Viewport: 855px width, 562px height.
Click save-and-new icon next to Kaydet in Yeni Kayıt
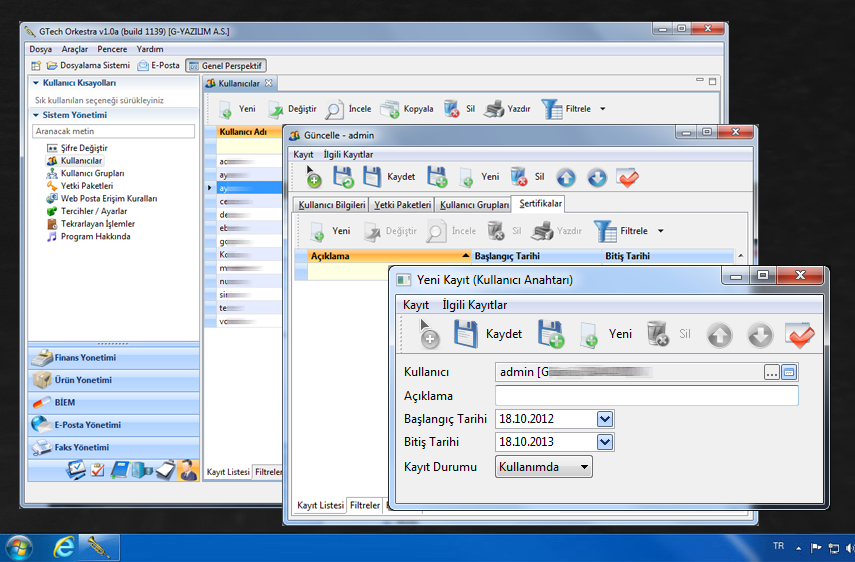pyautogui.click(x=550, y=334)
